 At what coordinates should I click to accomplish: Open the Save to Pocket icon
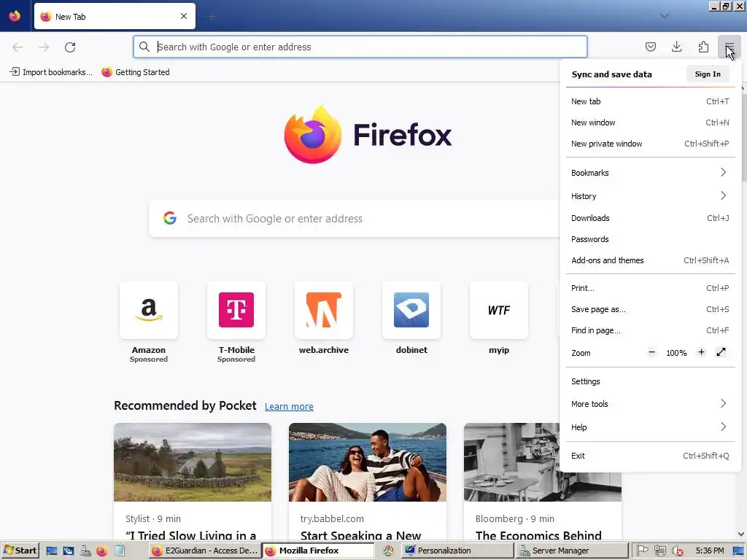tap(650, 47)
